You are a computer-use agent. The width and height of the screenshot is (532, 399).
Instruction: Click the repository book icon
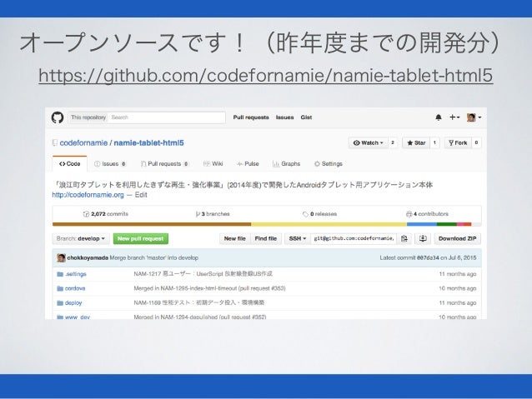point(55,142)
